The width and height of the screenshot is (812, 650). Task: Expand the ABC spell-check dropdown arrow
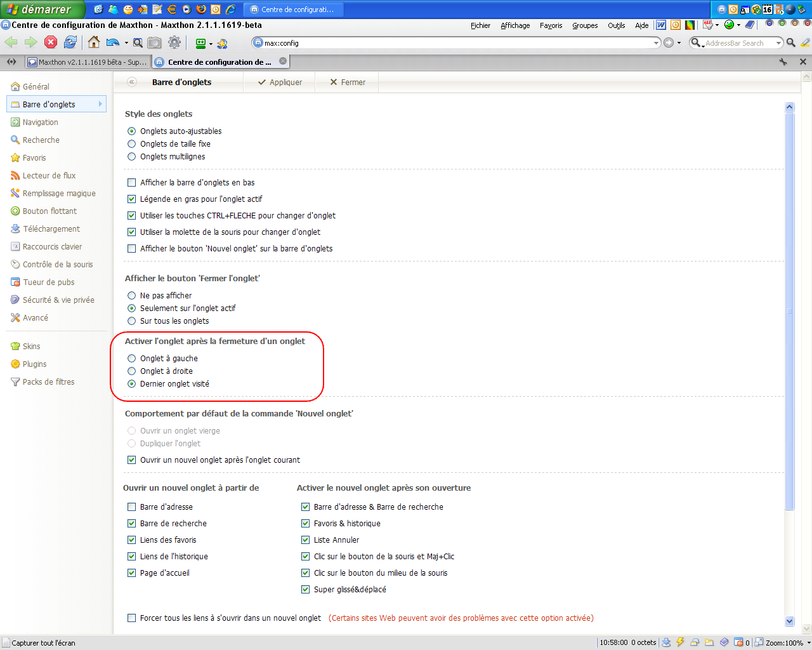[x=717, y=25]
